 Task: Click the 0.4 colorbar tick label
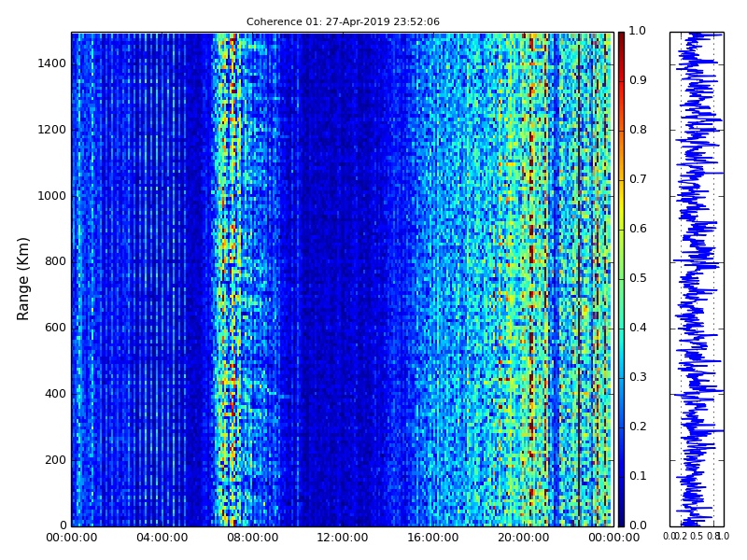click(x=638, y=328)
